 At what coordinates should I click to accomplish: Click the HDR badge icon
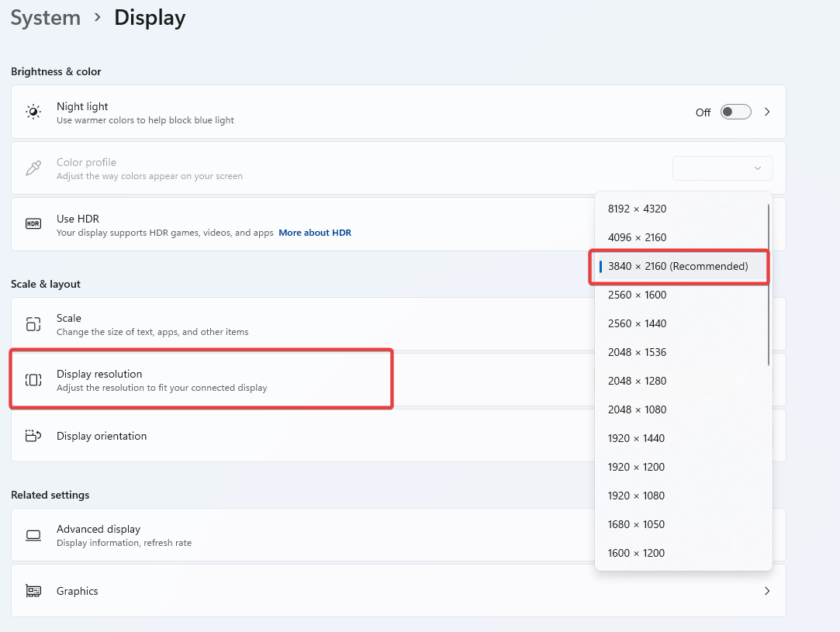tap(33, 224)
